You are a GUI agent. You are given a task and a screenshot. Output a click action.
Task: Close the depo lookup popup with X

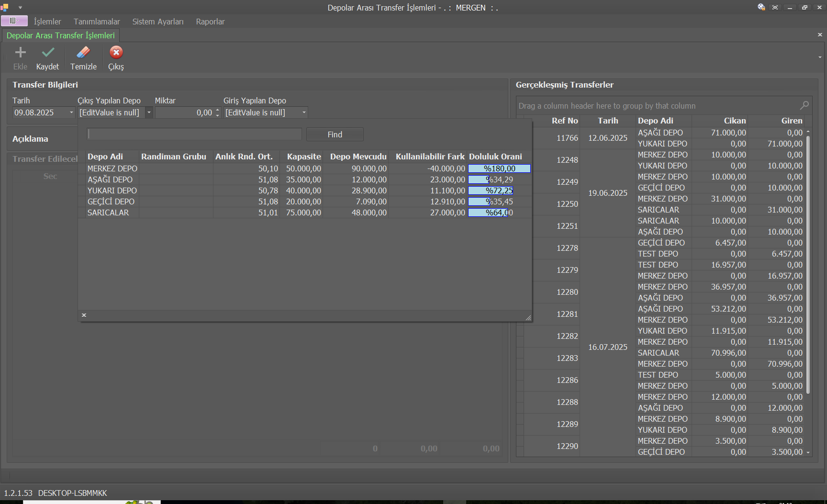pyautogui.click(x=84, y=315)
